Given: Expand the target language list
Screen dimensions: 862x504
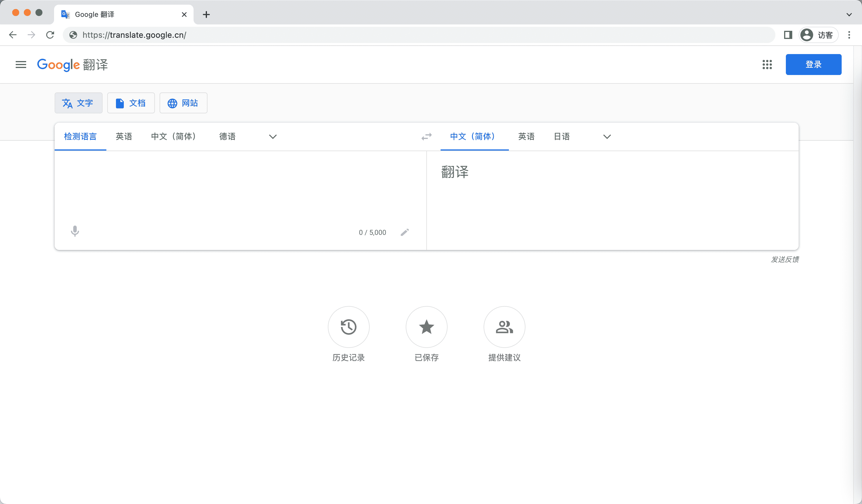Looking at the screenshot, I should 607,137.
